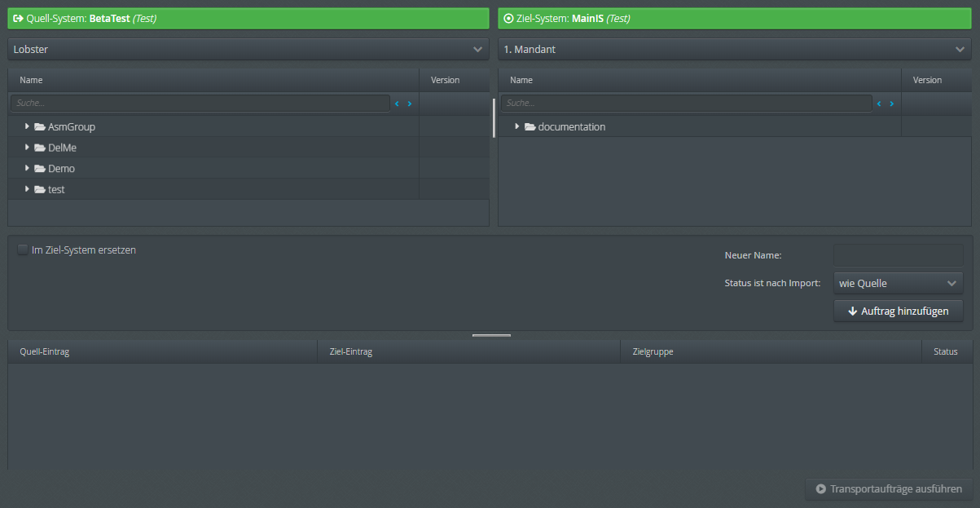Click the panel splitter handle above job table
The image size is (980, 508).
click(x=491, y=335)
